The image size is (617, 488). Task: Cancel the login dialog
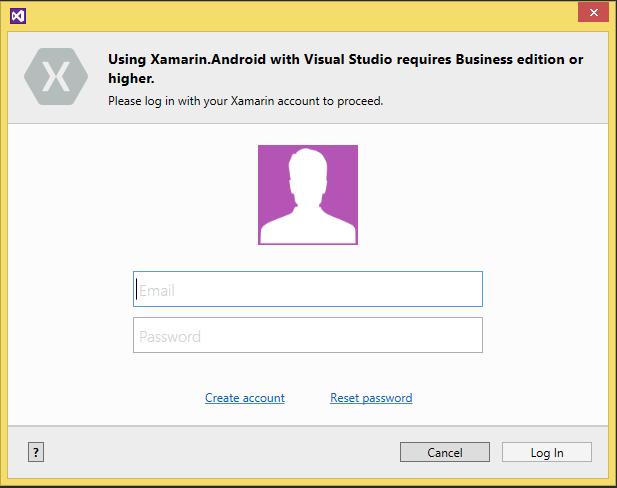pos(445,452)
